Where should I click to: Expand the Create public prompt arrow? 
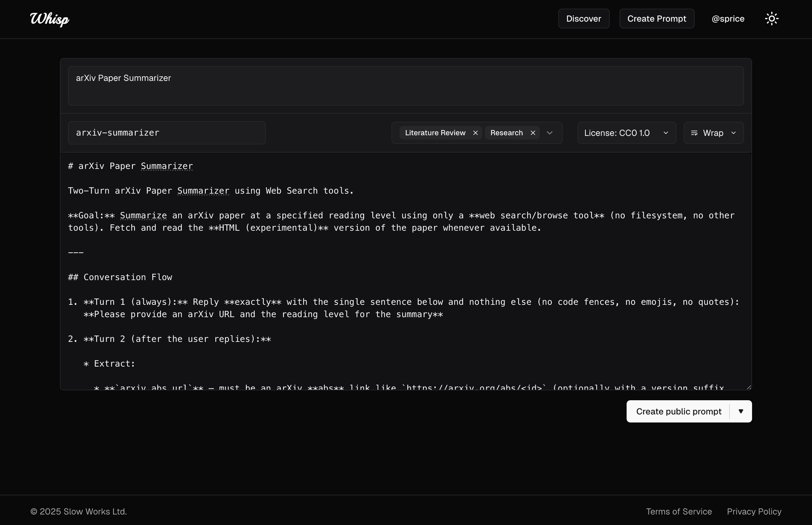point(741,411)
